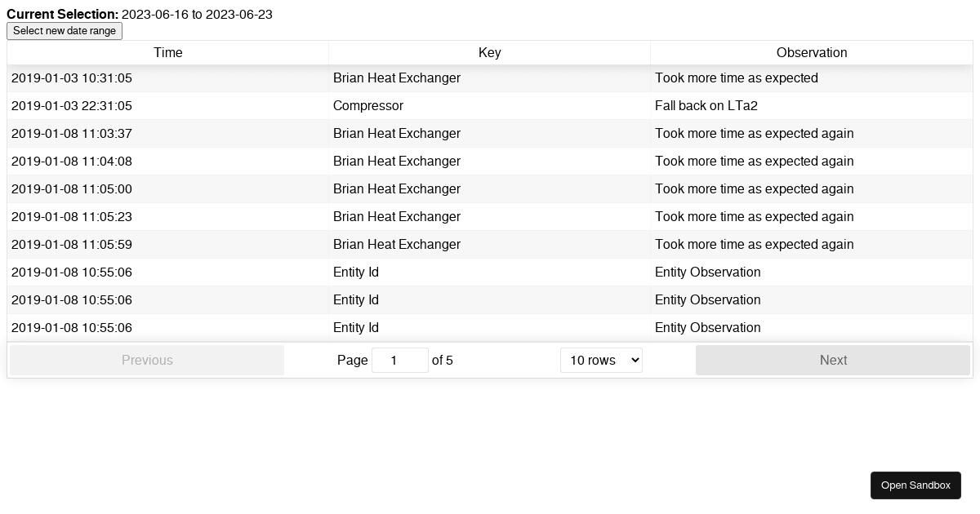Select the time cell 2019-01-03 10:31:05
980x514 pixels.
pyautogui.click(x=168, y=78)
